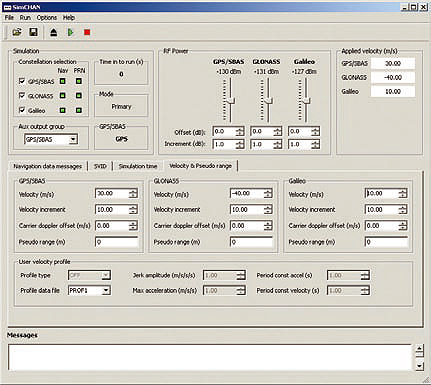431x385 pixels.
Task: Click the GLONASS Pseudo range input field
Action: pyautogui.click(x=251, y=242)
